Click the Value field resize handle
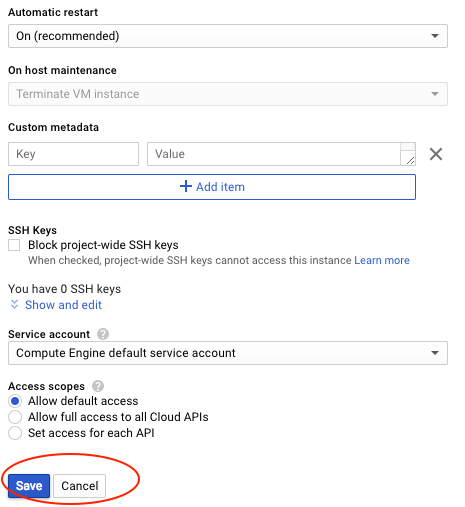465x507 pixels. pos(410,161)
